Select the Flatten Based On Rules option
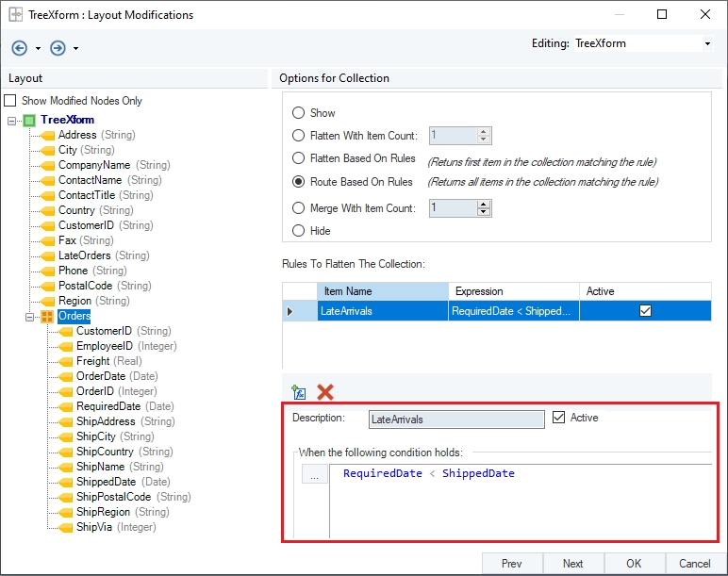Screen dimensions: 728x576 click(299, 158)
